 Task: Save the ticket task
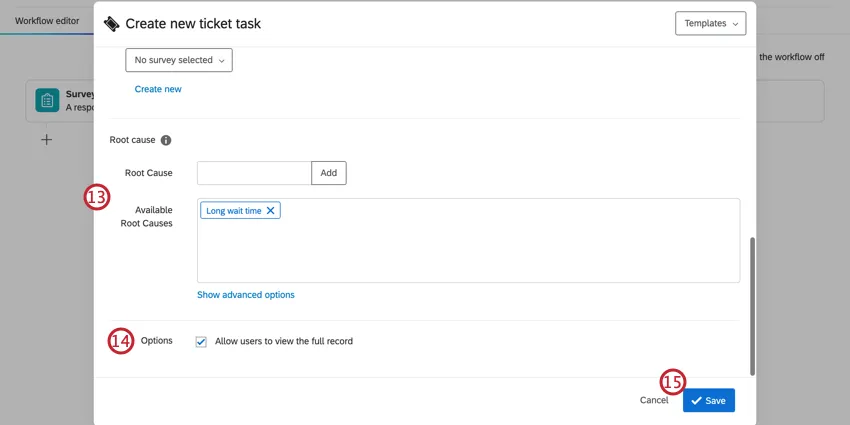(709, 400)
